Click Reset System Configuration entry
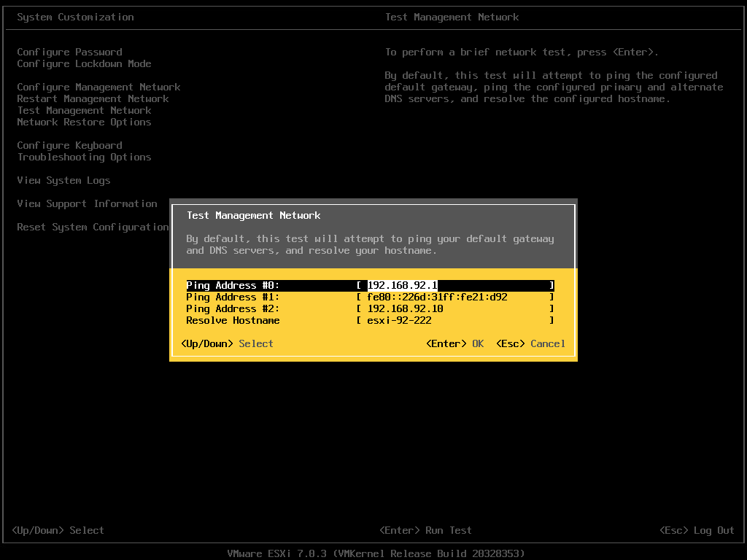Screen dimensions: 747x560 [x=93, y=227]
